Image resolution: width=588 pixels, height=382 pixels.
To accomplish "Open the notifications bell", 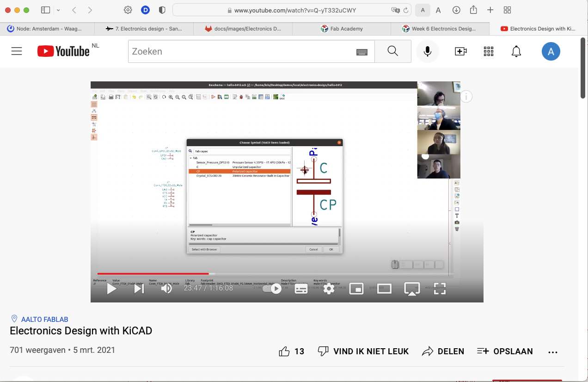I will click(x=516, y=51).
